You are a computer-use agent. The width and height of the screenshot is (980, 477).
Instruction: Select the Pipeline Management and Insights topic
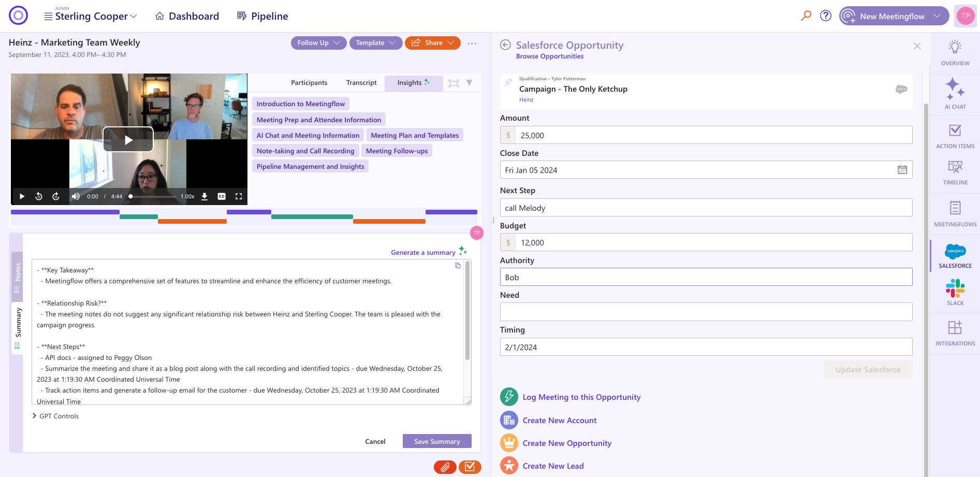[x=310, y=166]
